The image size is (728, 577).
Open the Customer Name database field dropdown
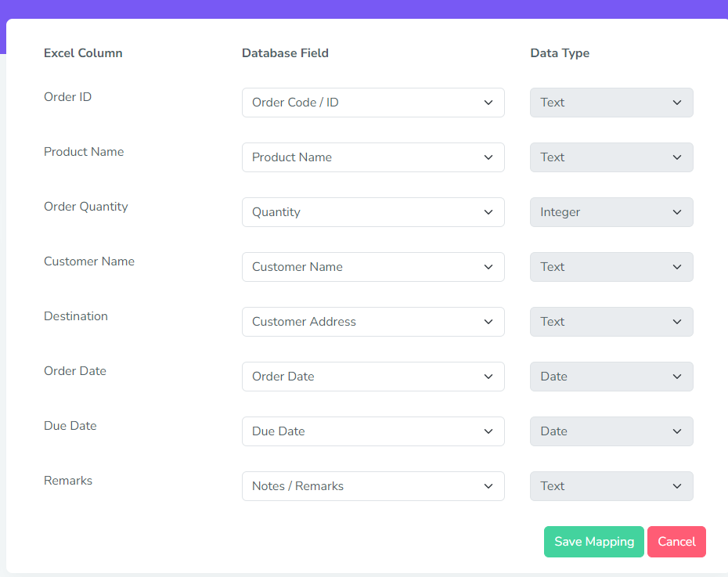(x=373, y=267)
